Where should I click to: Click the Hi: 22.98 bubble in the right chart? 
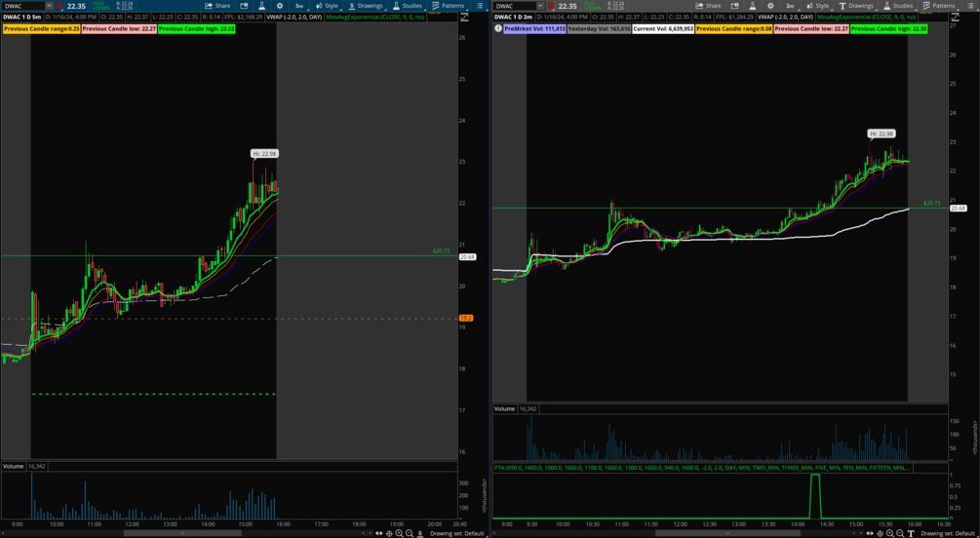pyautogui.click(x=882, y=134)
